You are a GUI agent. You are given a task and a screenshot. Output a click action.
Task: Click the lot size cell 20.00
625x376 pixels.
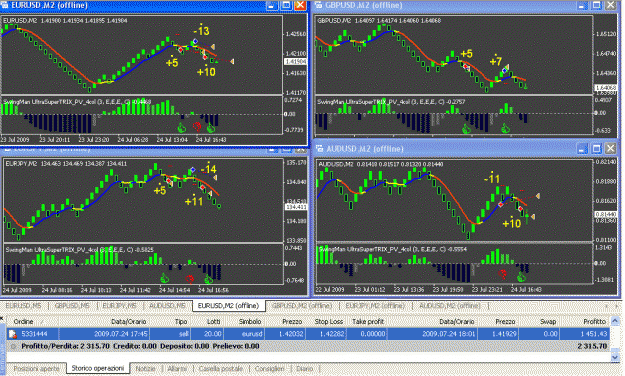[213, 334]
